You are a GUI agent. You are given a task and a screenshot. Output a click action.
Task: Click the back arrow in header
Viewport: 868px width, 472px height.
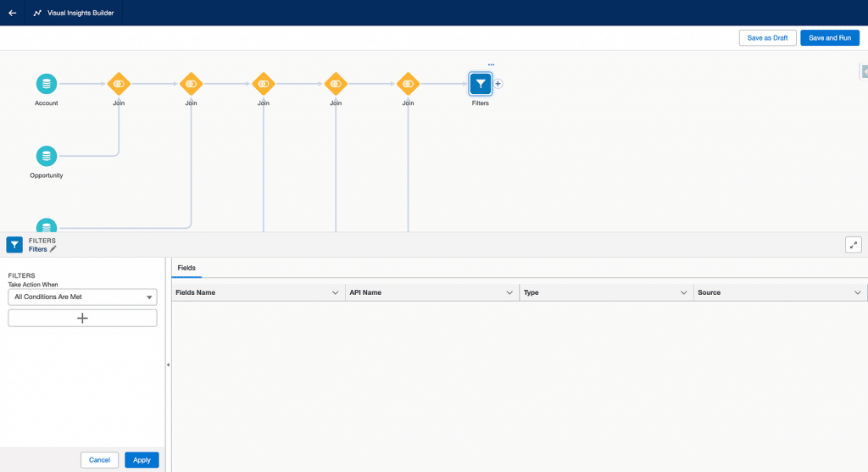tap(12, 13)
